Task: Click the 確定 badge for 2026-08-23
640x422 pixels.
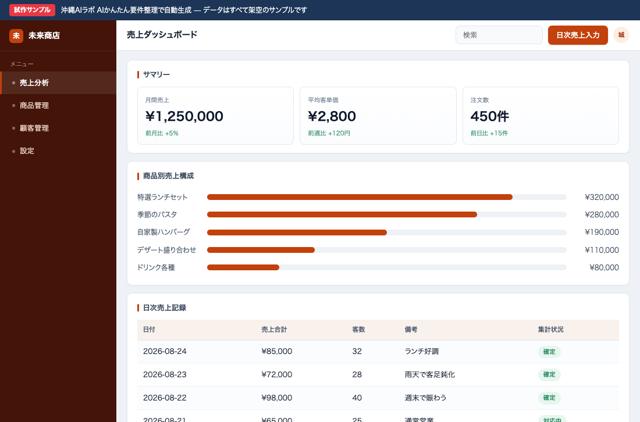Action: click(x=549, y=375)
